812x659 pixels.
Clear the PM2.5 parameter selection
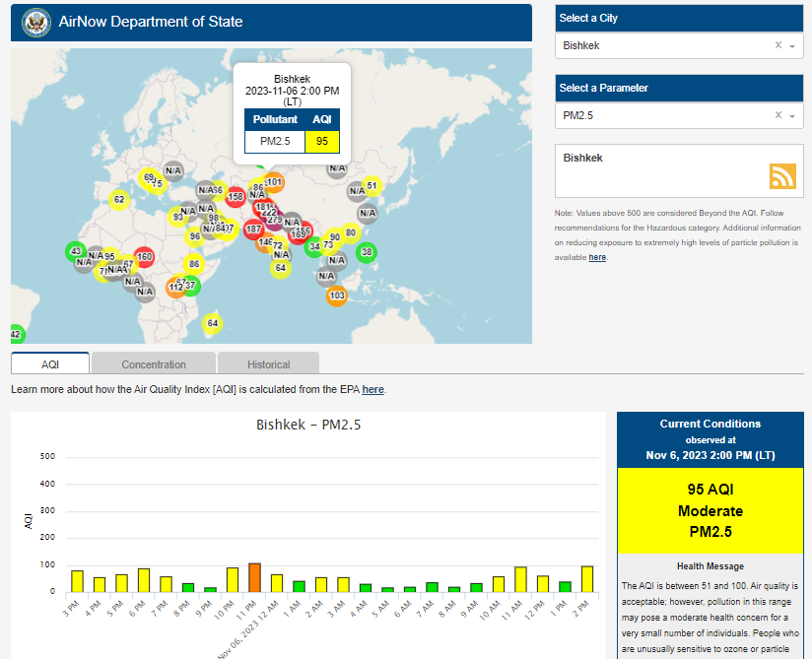[778, 115]
